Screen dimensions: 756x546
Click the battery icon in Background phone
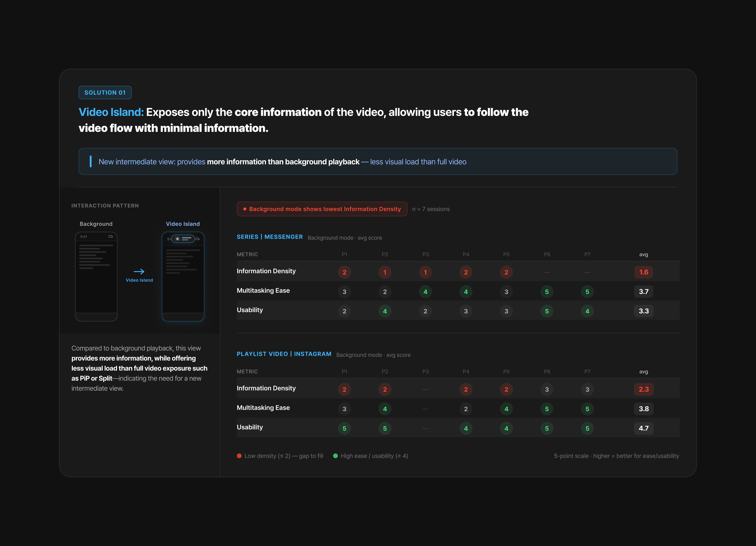pyautogui.click(x=111, y=237)
